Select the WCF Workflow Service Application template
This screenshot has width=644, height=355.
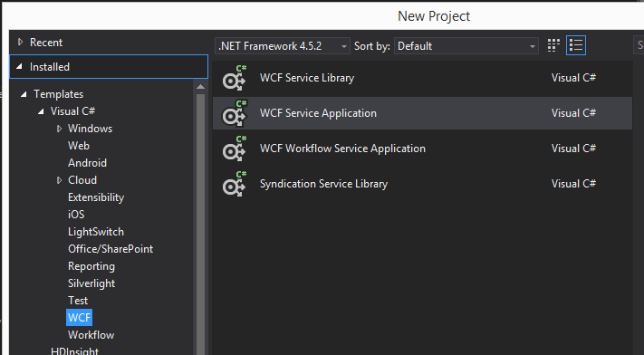(x=422, y=149)
